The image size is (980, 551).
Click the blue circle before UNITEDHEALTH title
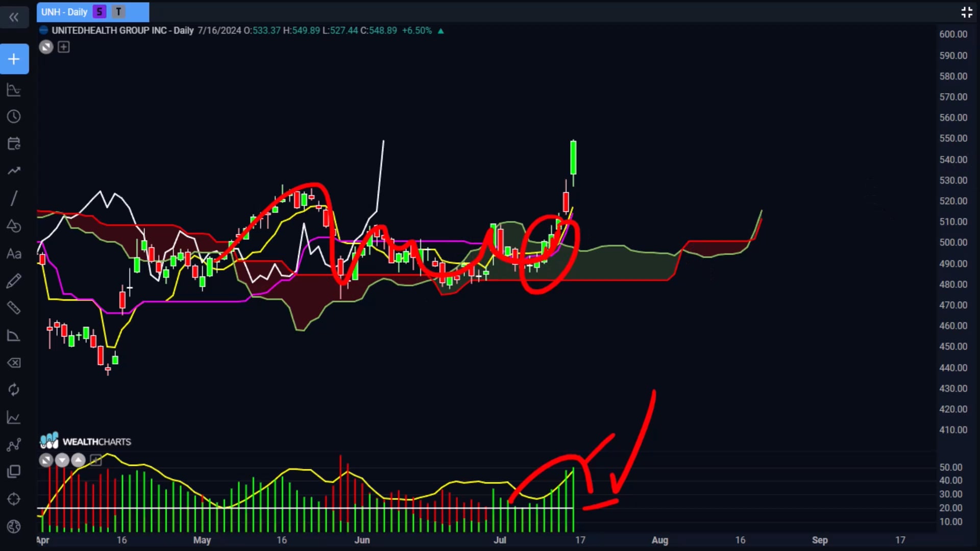[x=44, y=30]
